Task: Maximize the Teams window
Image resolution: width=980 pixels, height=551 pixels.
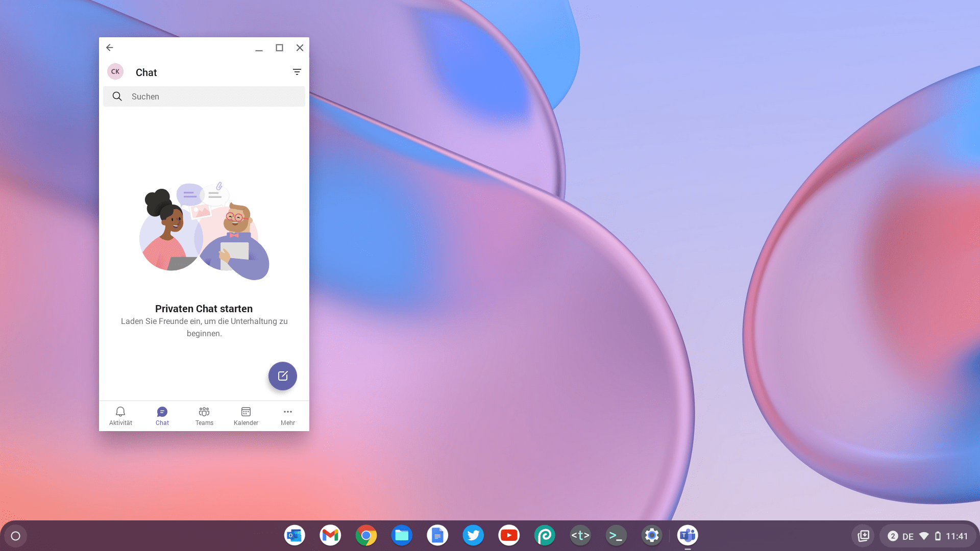Action: point(279,48)
